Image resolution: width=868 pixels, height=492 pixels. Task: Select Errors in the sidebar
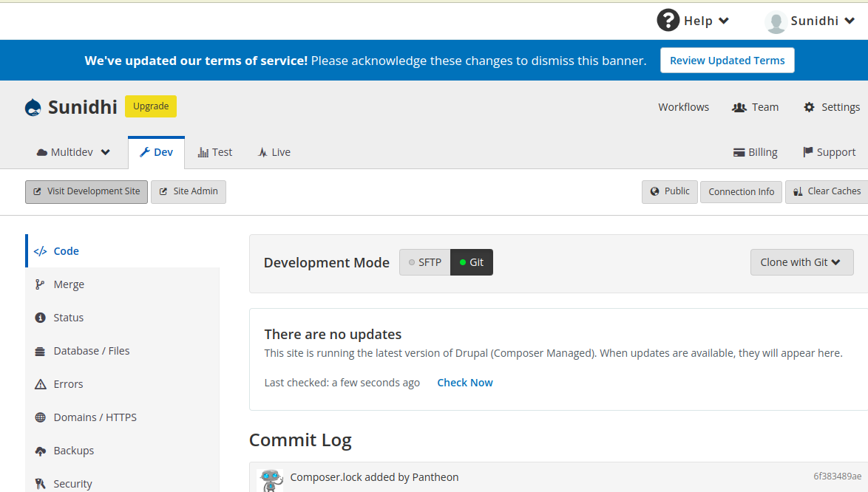coord(122,384)
